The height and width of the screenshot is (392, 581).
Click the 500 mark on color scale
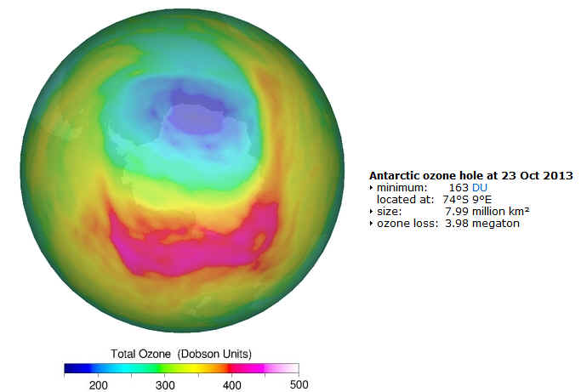pyautogui.click(x=299, y=384)
